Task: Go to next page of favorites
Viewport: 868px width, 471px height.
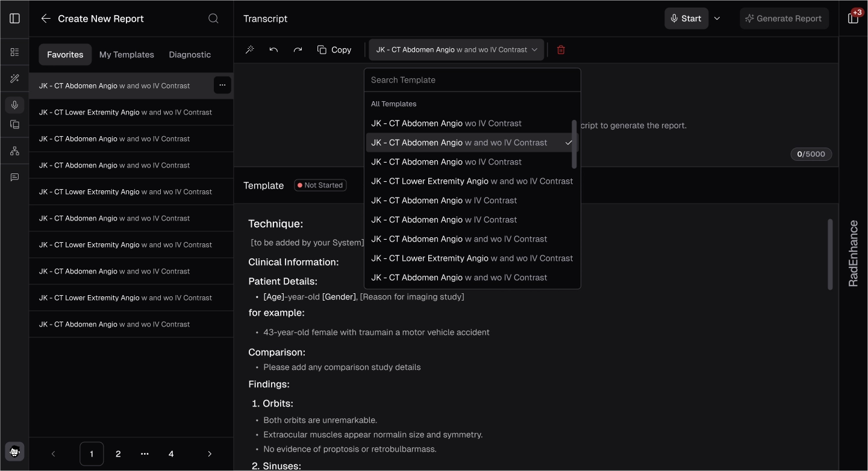Action: [x=210, y=454]
